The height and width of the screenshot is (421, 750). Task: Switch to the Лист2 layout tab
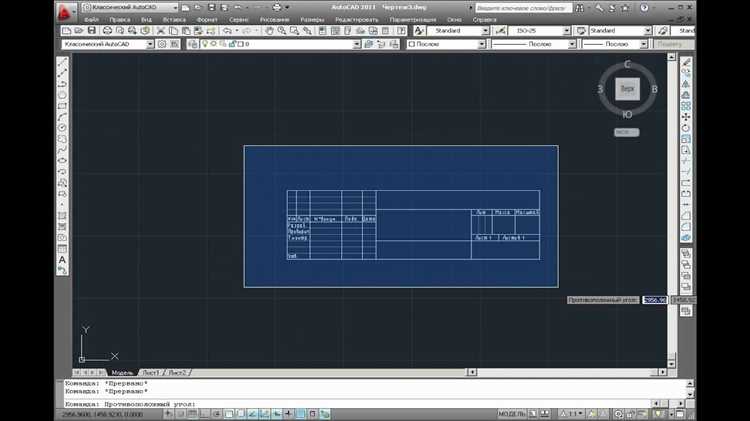point(177,372)
